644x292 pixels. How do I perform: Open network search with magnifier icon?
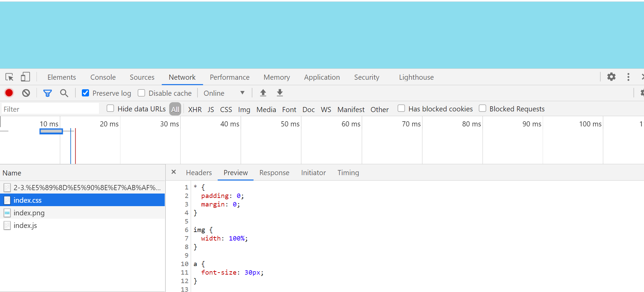(64, 93)
